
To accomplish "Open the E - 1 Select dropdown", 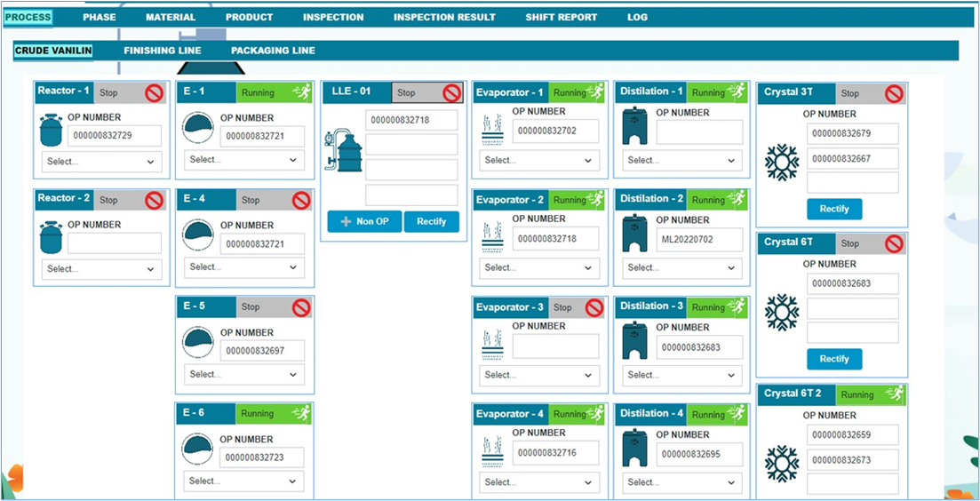I will 244,160.
